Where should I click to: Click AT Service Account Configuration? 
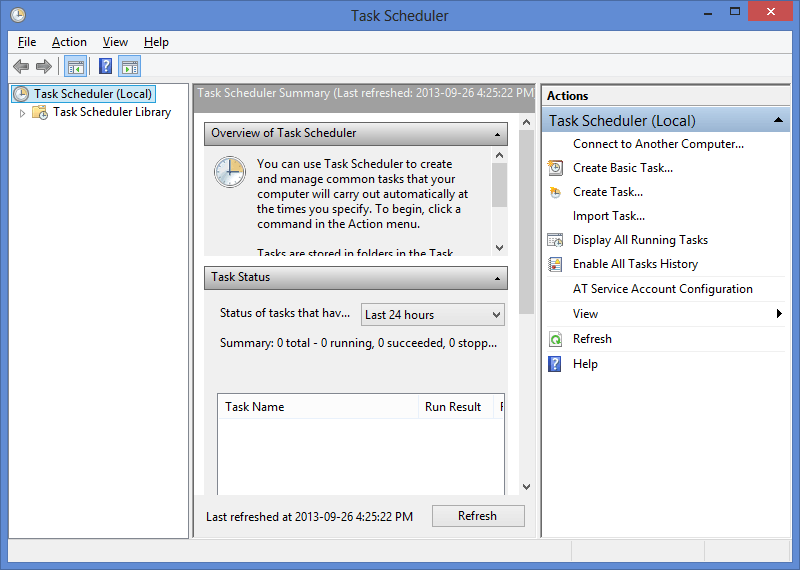point(663,289)
